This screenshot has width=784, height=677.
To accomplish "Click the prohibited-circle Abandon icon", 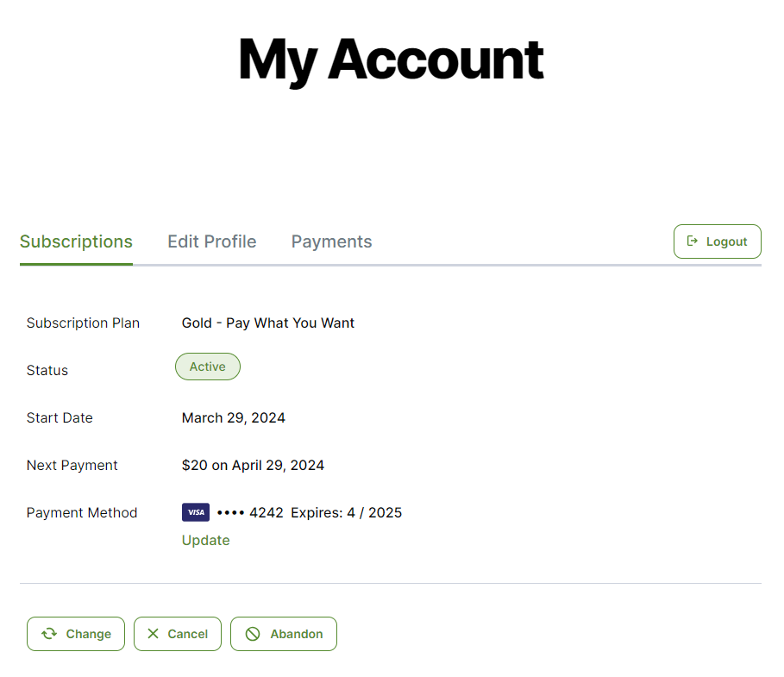I will click(253, 634).
